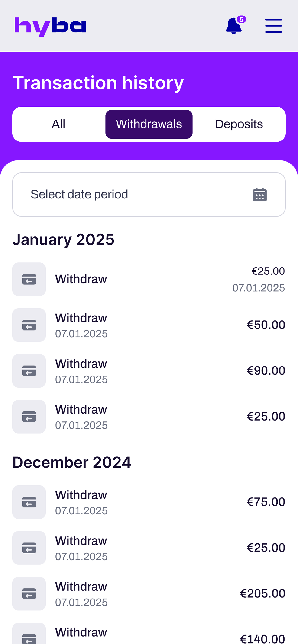Screen dimensions: 298x644
Task: Open the €90.00 withdraw transaction
Action: click(149, 371)
